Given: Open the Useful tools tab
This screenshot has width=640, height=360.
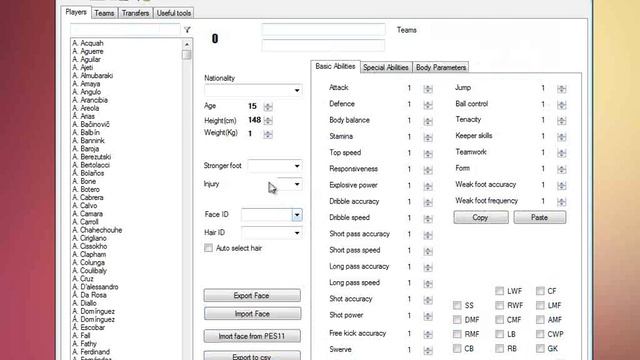Looking at the screenshot, I should coord(173,13).
